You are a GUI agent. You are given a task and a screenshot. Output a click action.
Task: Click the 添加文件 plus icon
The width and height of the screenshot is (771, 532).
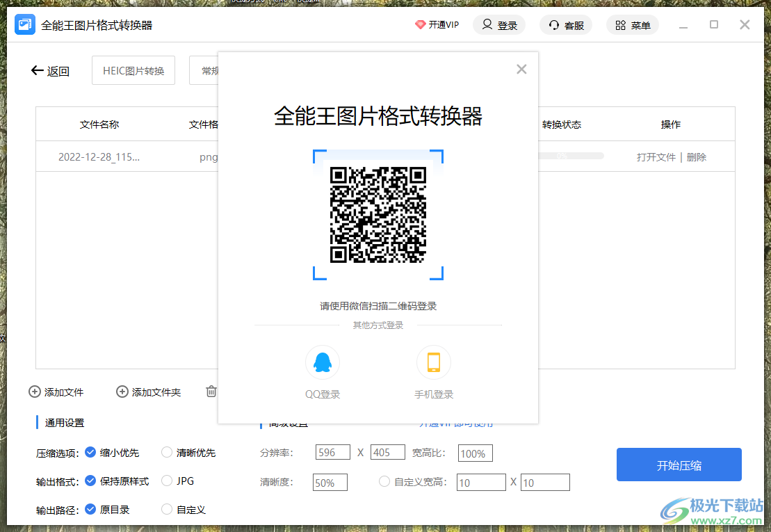(x=35, y=392)
